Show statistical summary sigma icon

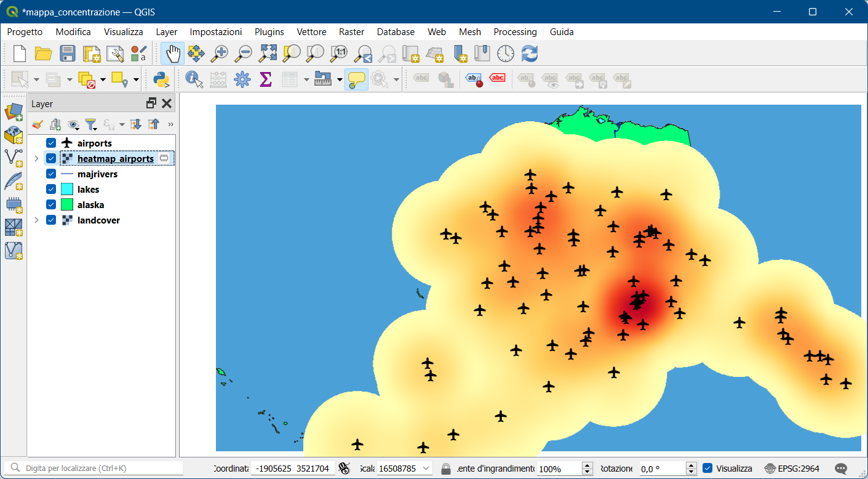point(266,79)
